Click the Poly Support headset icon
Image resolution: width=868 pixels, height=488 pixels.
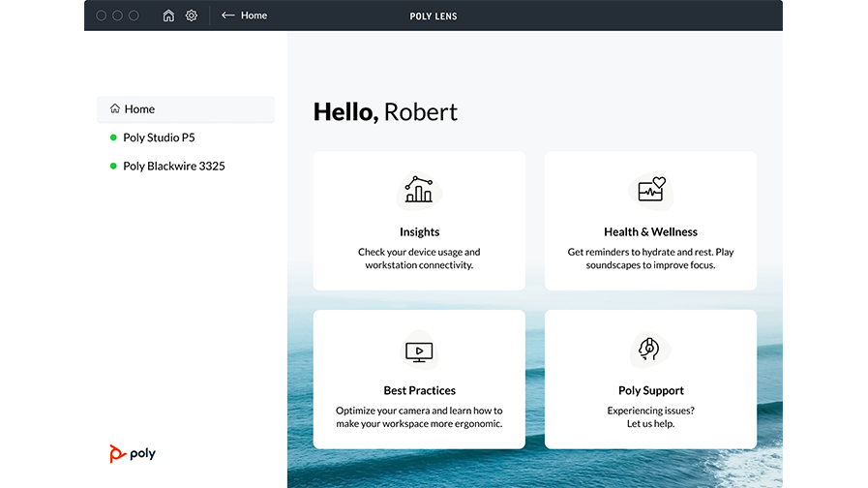(648, 349)
